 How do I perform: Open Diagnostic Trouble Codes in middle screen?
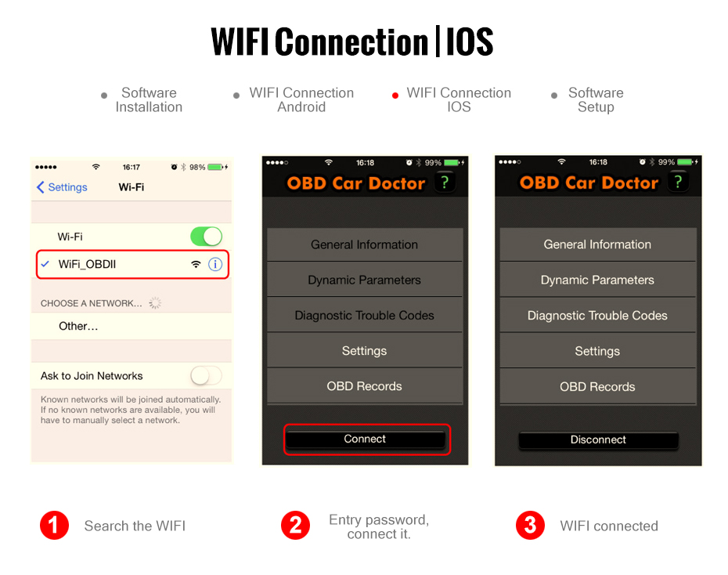point(365,316)
